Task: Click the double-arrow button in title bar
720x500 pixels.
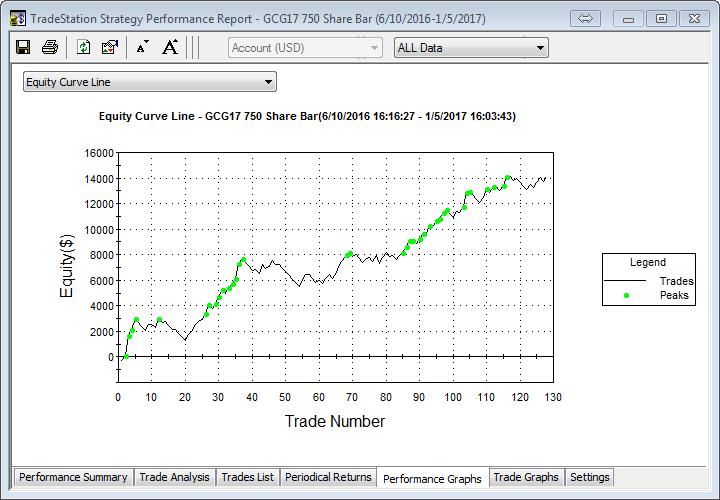Action: click(x=587, y=18)
